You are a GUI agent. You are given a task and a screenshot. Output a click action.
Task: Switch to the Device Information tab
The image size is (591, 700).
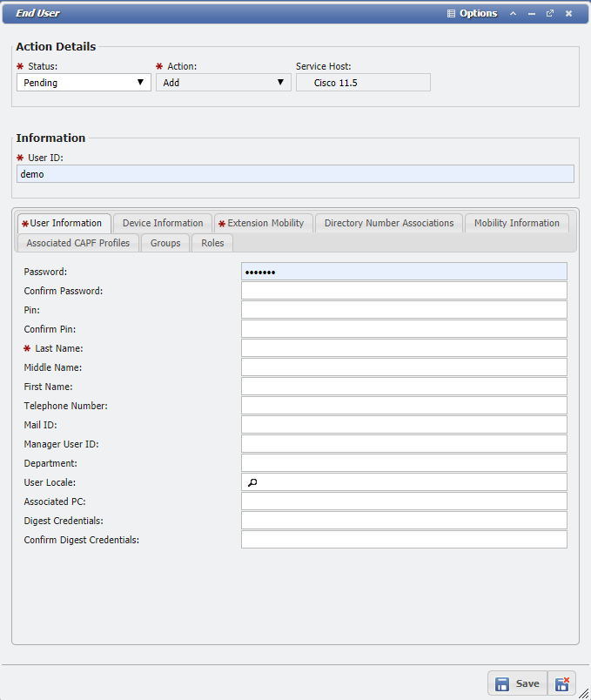point(163,223)
